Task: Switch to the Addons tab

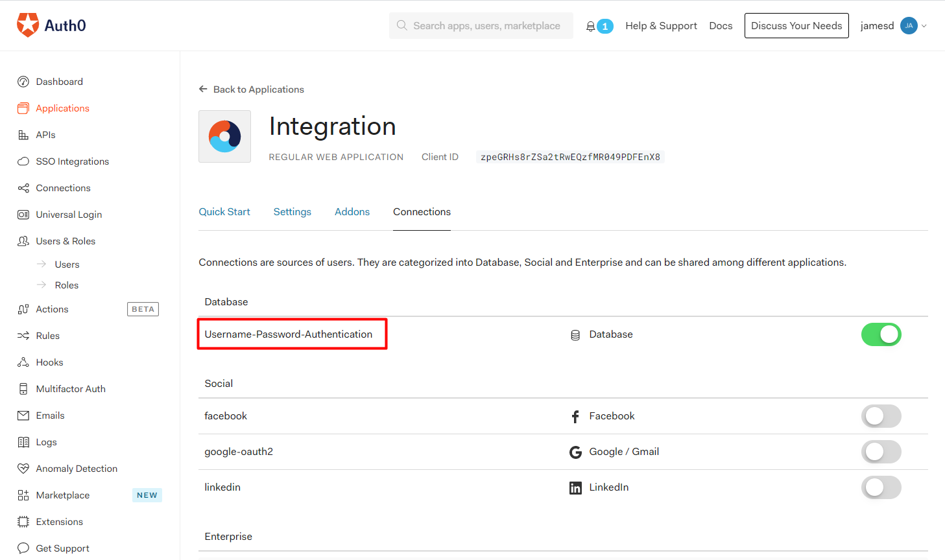Action: click(352, 212)
